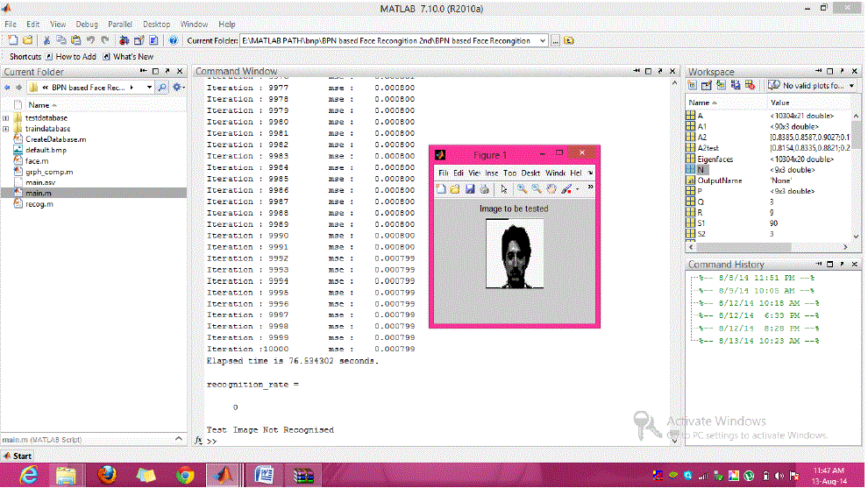Select recog.m in the file list
The height and width of the screenshot is (488, 868).
[x=39, y=204]
